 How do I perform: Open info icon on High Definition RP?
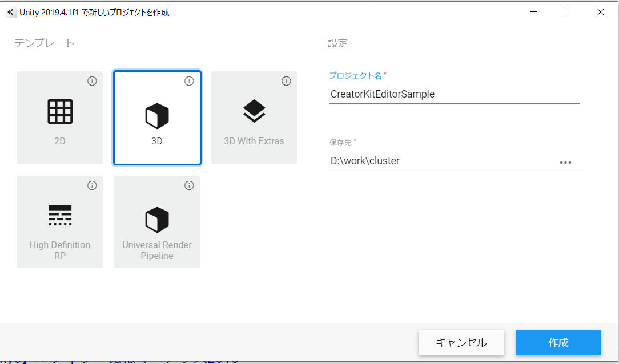[92, 185]
